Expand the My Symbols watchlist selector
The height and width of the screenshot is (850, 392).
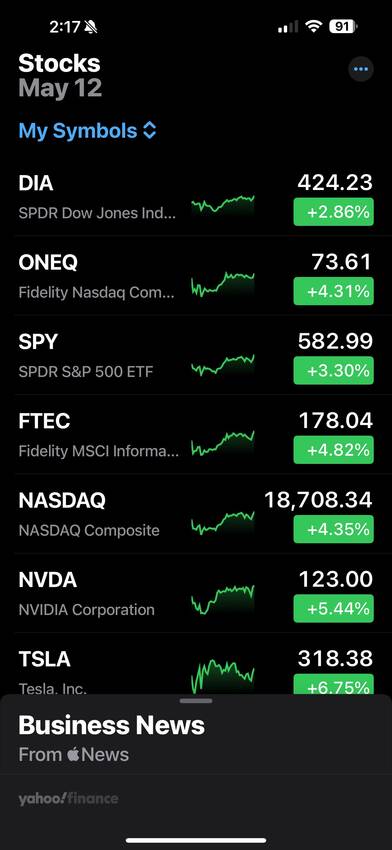coord(88,131)
